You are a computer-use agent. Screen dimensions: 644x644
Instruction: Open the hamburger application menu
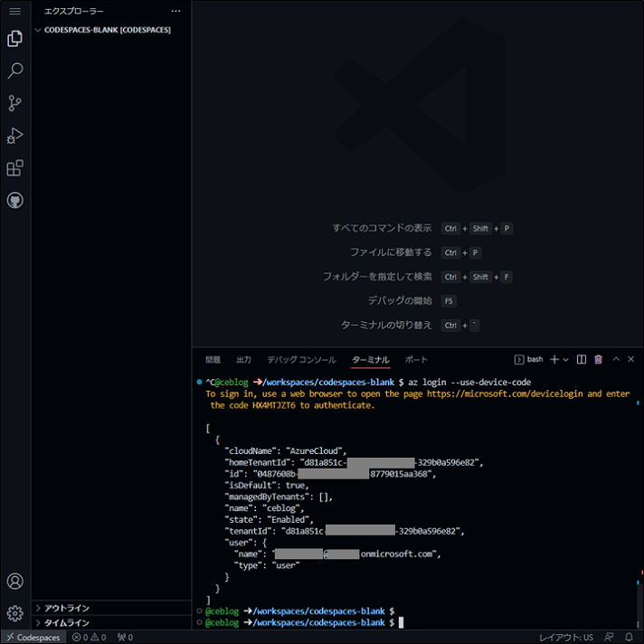click(14, 11)
